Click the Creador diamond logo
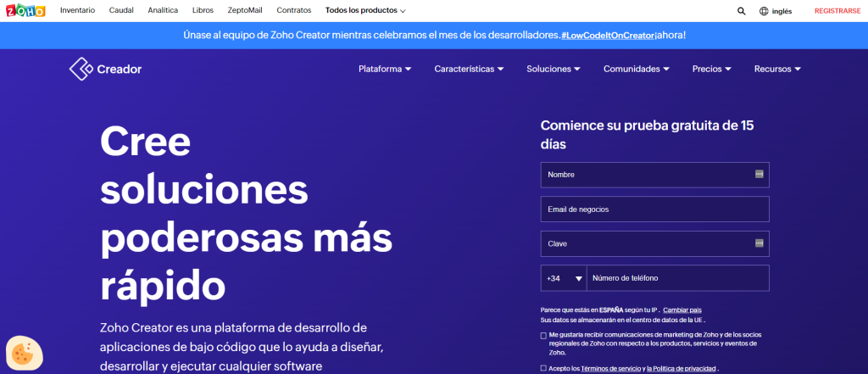The width and height of the screenshot is (868, 374). [81, 70]
